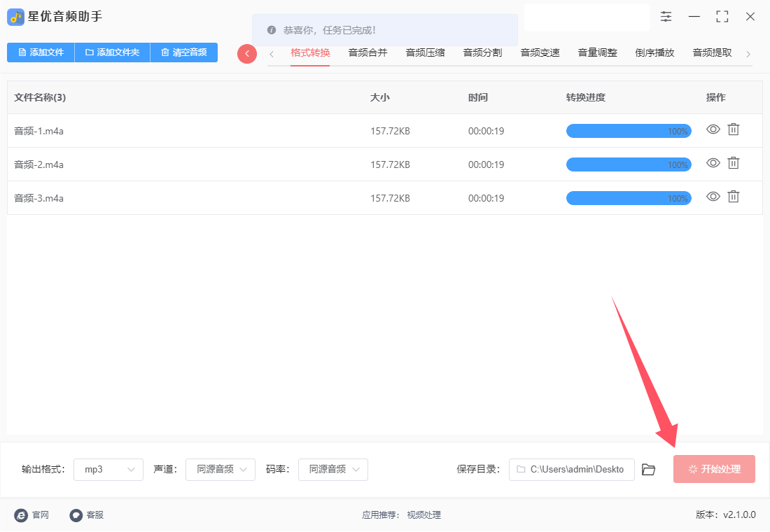Click the 文件名称(3) column header
The height and width of the screenshot is (532, 770).
[x=40, y=97]
